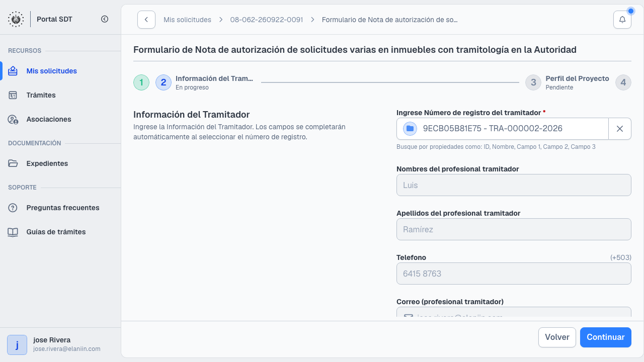Click the user avatar with letter j
The height and width of the screenshot is (362, 644).
pos(17,345)
